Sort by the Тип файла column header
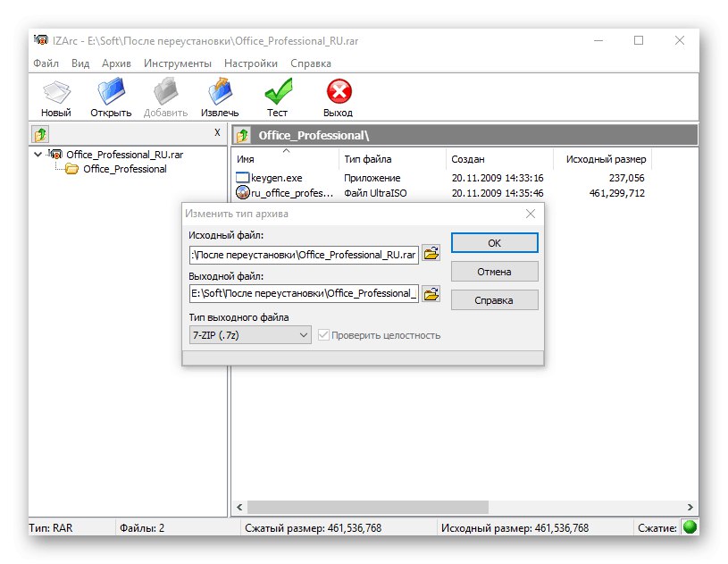The height and width of the screenshot is (564, 728). click(x=393, y=159)
